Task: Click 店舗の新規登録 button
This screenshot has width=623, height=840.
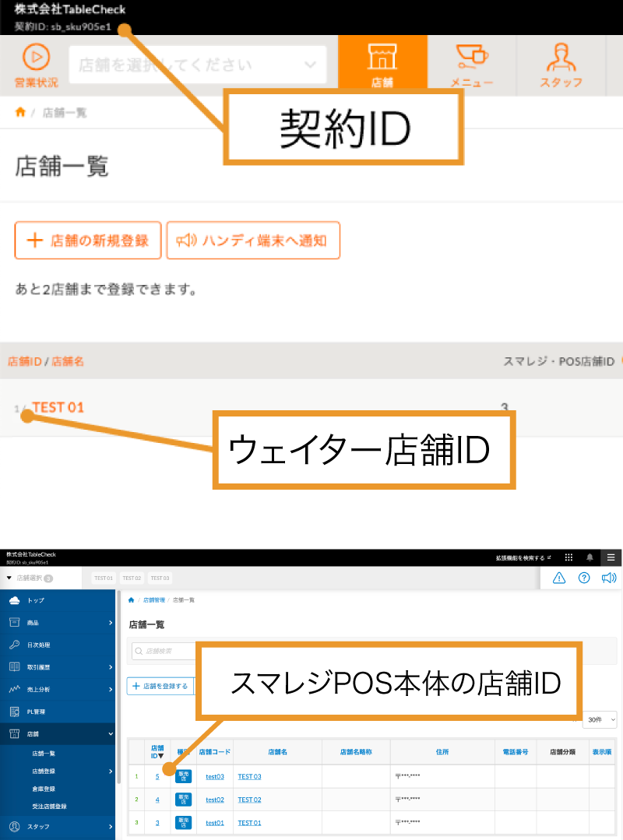Action: pyautogui.click(x=88, y=241)
